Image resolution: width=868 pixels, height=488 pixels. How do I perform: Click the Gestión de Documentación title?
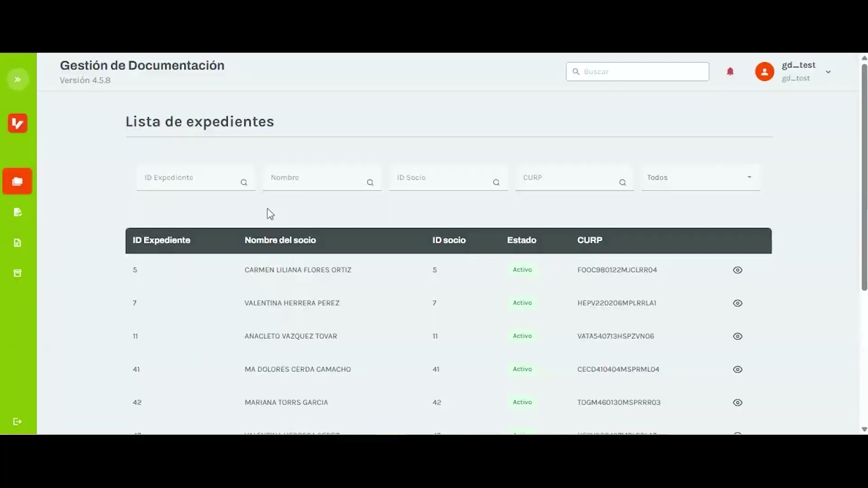click(x=142, y=66)
